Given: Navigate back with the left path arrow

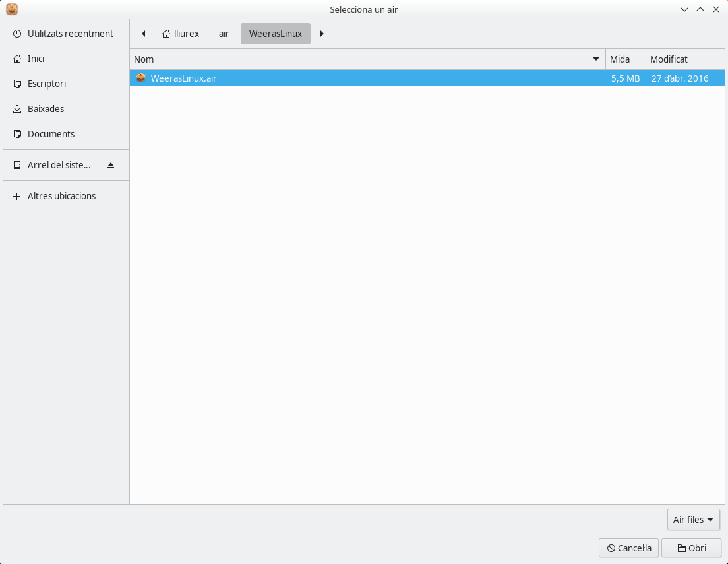Looking at the screenshot, I should click(144, 34).
